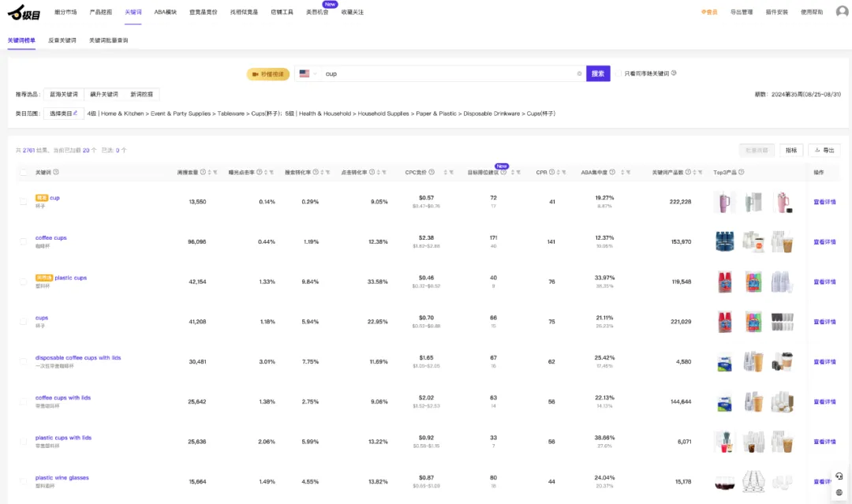Switch to the 关键词榜单 tab
This screenshot has width=852, height=504.
pos(21,40)
